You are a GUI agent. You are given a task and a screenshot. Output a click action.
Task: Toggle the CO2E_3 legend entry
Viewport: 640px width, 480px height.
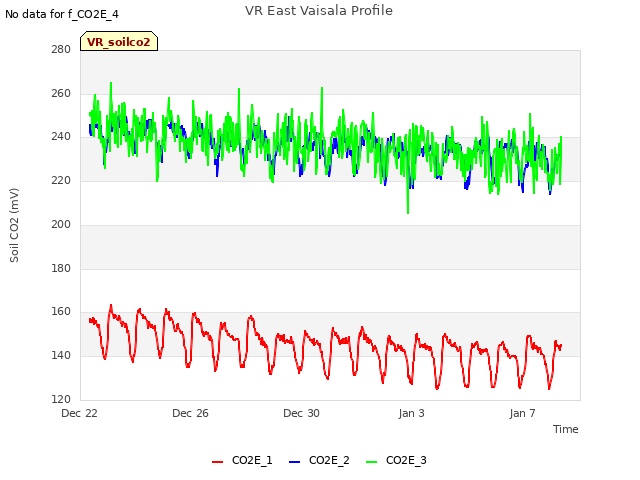[396, 461]
